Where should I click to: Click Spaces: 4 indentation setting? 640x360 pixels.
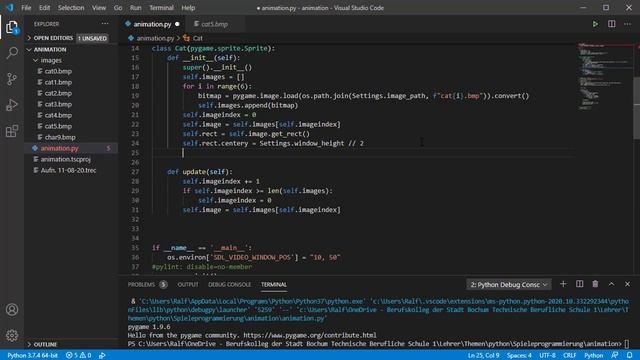tap(519, 355)
